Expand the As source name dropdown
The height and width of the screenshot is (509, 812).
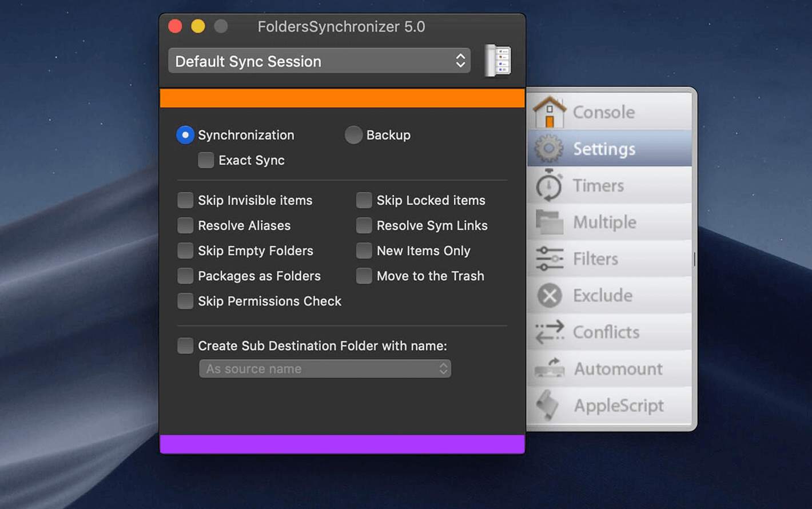[x=325, y=369]
